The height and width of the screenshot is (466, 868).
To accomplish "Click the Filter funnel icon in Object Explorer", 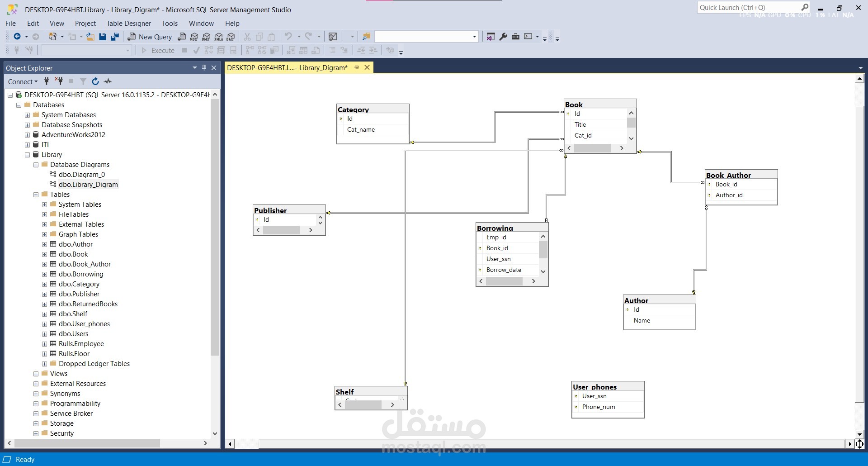I will point(83,81).
